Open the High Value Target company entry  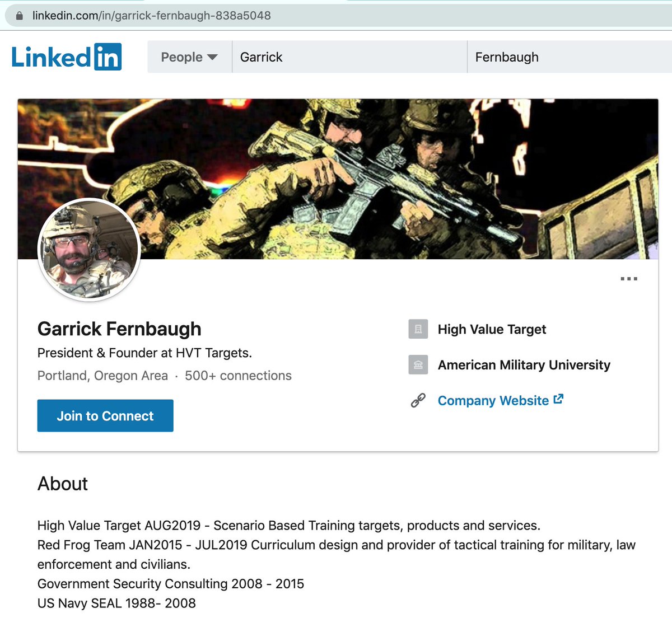click(x=492, y=329)
